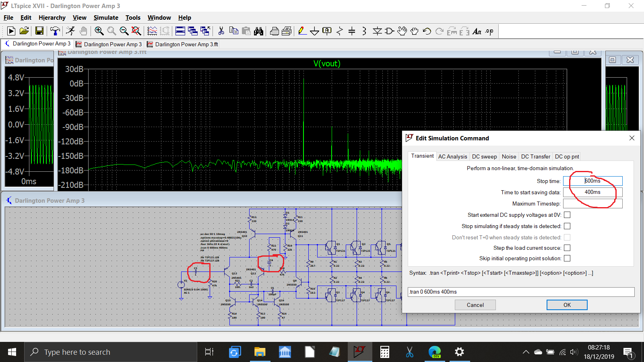Click the Print icon
This screenshot has height=362, width=644.
pos(275,31)
